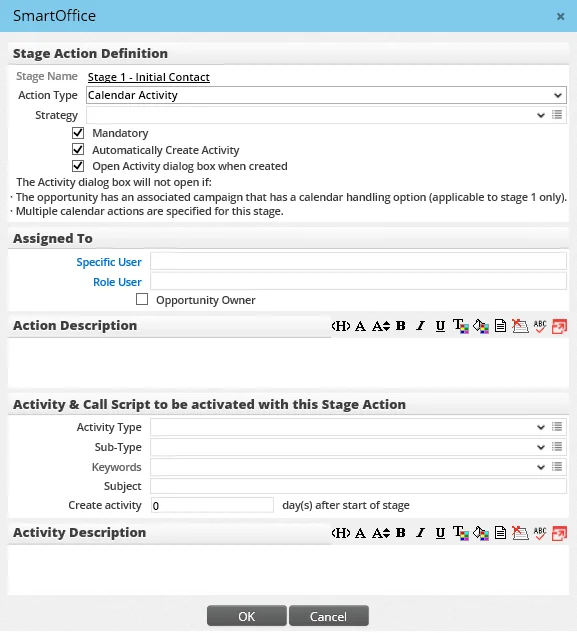Click HTML source icon in Activity Description toolbar
Screen dimensions: 577x633
pyautogui.click(x=340, y=533)
